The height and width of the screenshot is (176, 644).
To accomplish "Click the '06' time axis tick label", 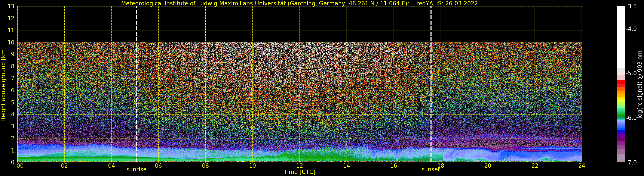I will [x=159, y=166].
